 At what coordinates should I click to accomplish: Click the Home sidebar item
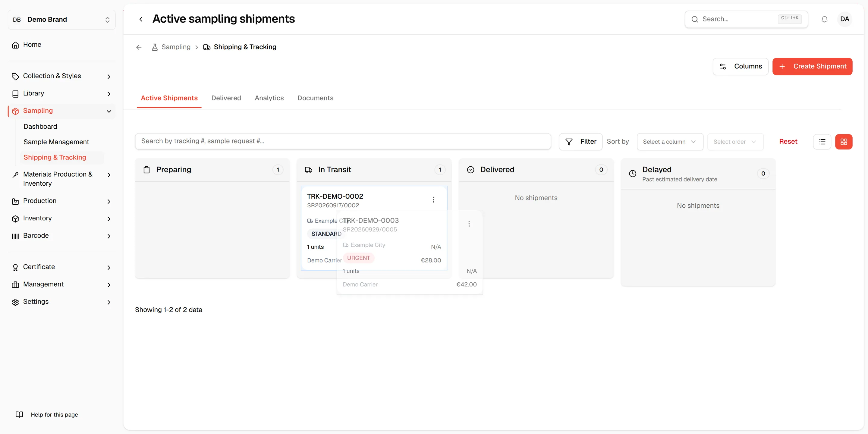point(61,45)
